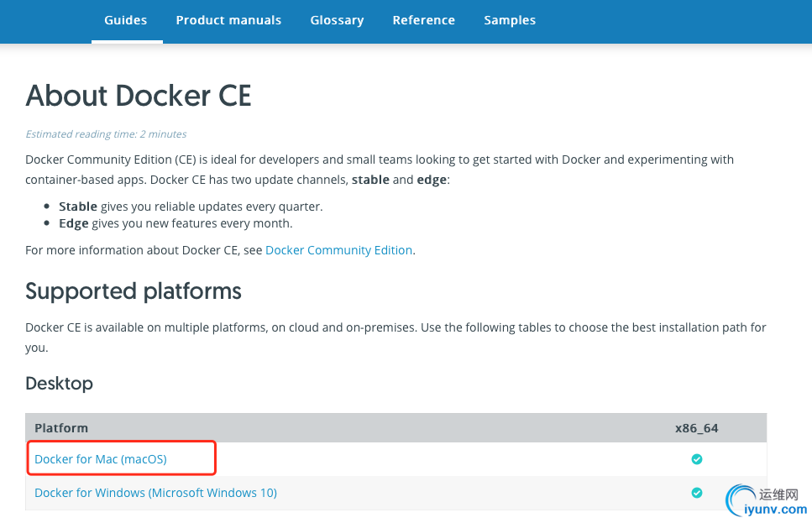Go to the Reference tab
The width and height of the screenshot is (812, 523).
[x=423, y=20]
